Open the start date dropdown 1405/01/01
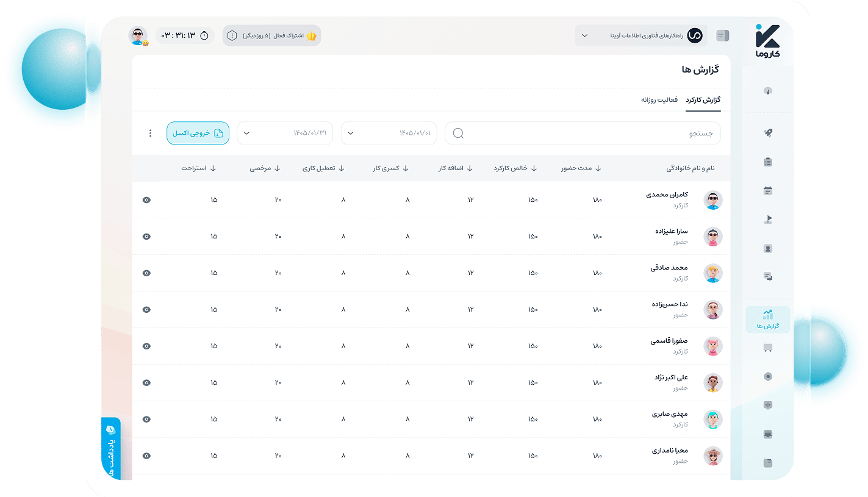Screen dimensions: 868x497 click(x=389, y=133)
